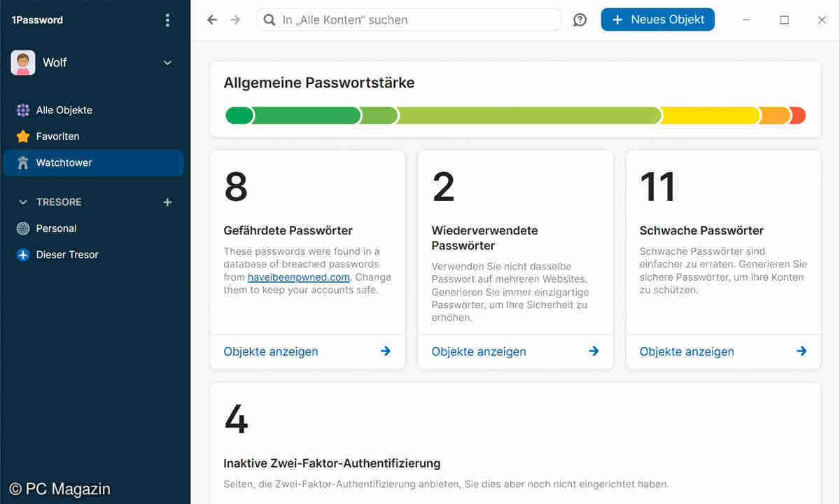This screenshot has width=840, height=504.
Task: Select Favoriten in the sidebar
Action: [x=57, y=136]
